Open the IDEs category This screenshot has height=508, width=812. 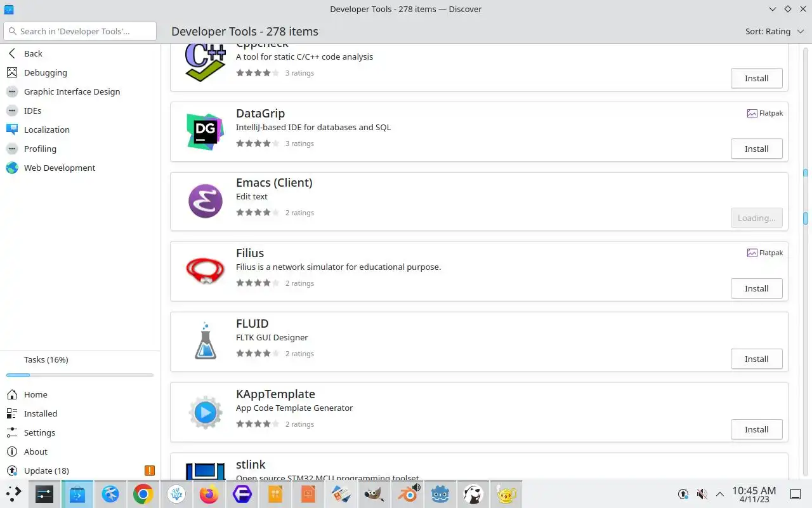[80, 110]
